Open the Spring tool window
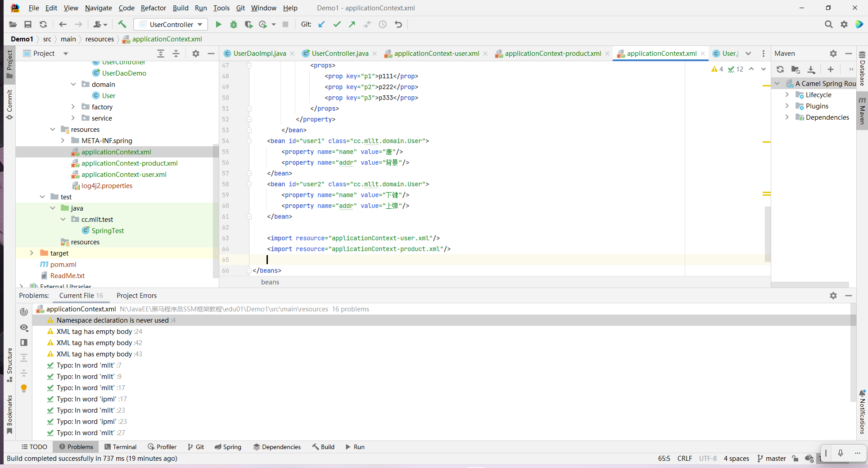The width and height of the screenshot is (868, 468). coord(228,447)
